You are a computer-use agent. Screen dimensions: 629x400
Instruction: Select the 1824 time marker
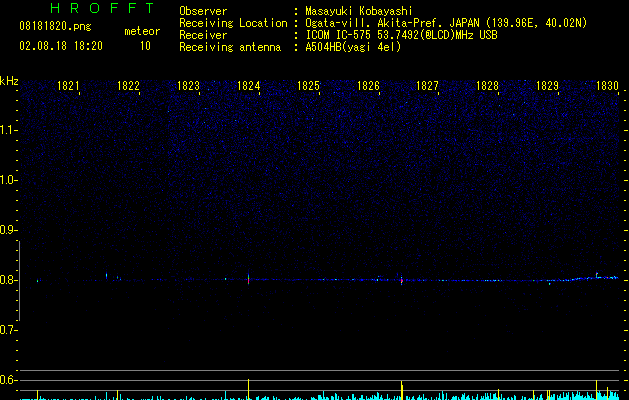pos(248,86)
